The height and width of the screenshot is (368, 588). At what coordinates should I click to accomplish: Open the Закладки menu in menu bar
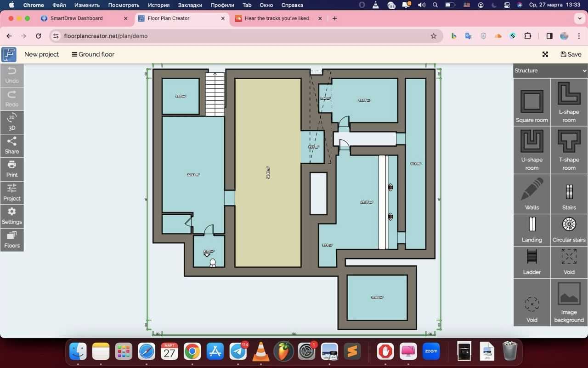pyautogui.click(x=190, y=5)
